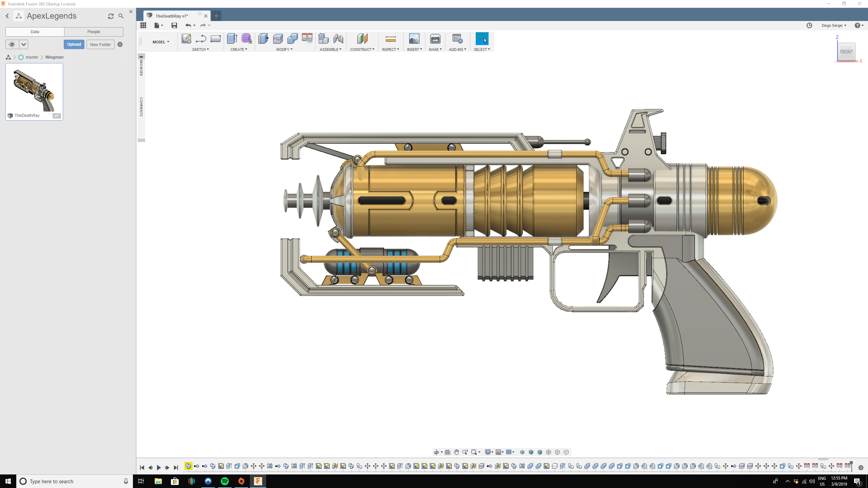Open the MAKE menu
This screenshot has height=488, width=868.
coord(435,49)
